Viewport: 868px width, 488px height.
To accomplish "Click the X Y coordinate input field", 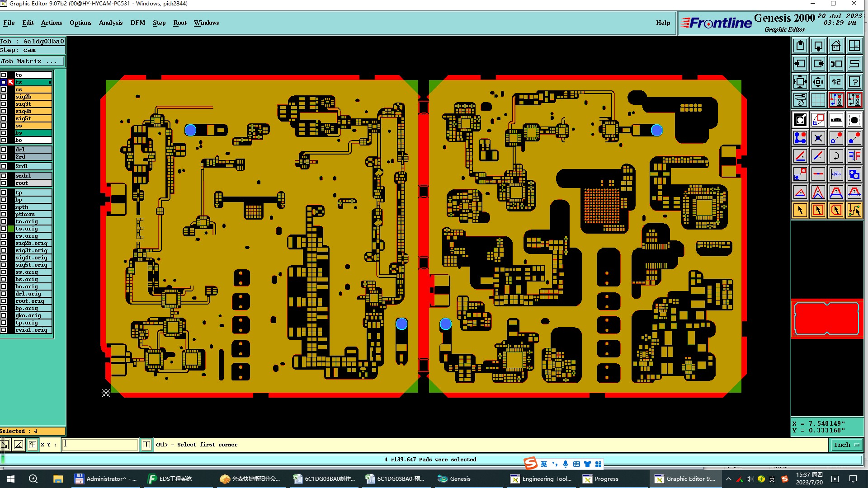I will coord(99,445).
